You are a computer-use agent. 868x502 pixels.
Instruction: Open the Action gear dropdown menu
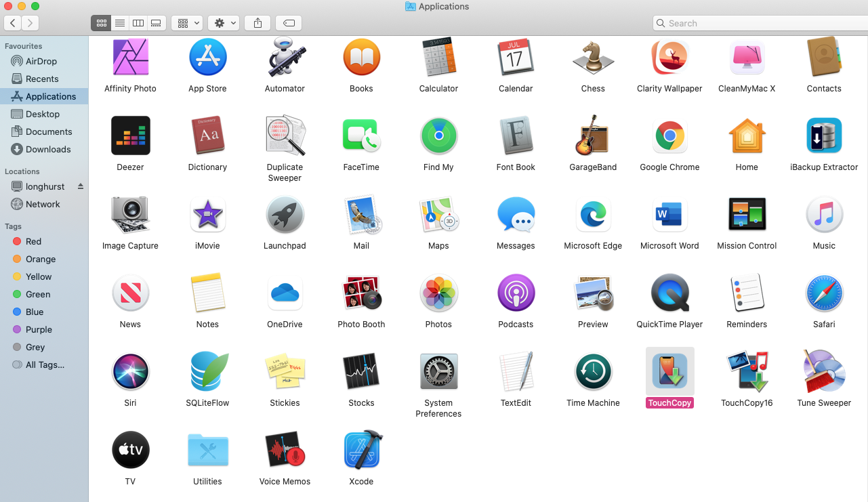click(224, 23)
